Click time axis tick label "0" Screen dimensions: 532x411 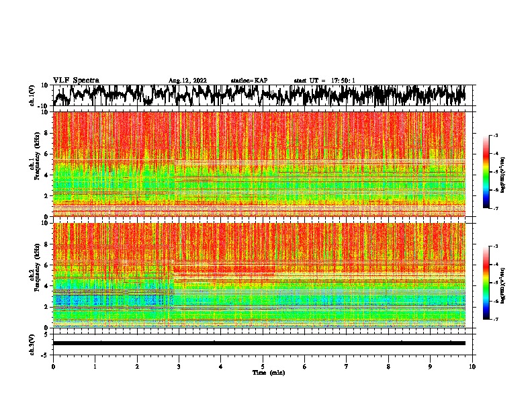click(x=53, y=367)
